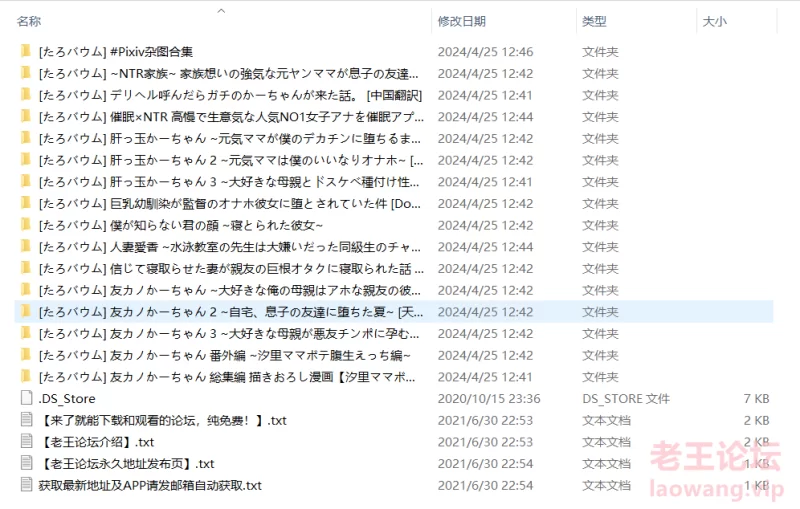Click text file icon for 【老王论坛永久地址发布页】.txt
The image size is (800, 509).
pyautogui.click(x=26, y=463)
